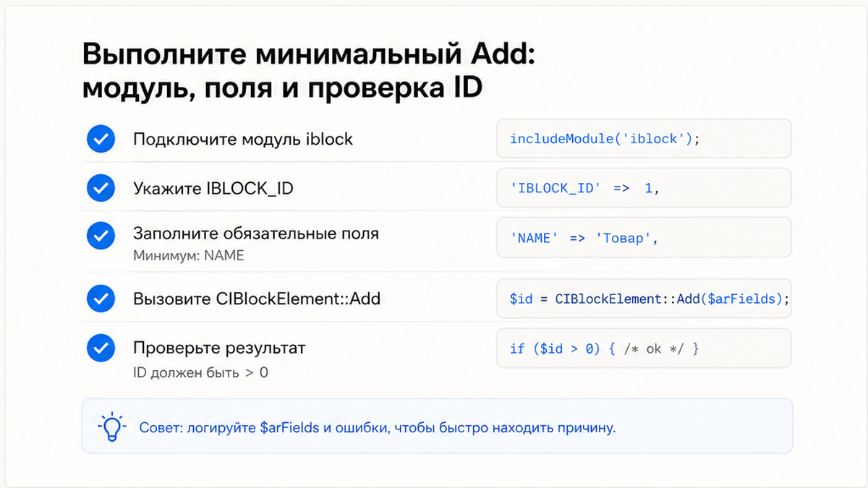Click the checkmark beside "Проверьте результат"
The height and width of the screenshot is (488, 868).
pyautogui.click(x=101, y=348)
